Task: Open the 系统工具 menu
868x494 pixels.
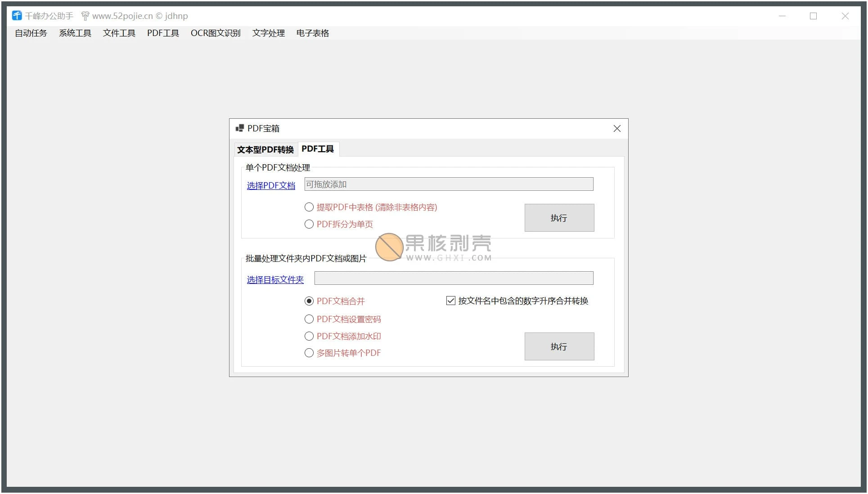Action: 75,33
